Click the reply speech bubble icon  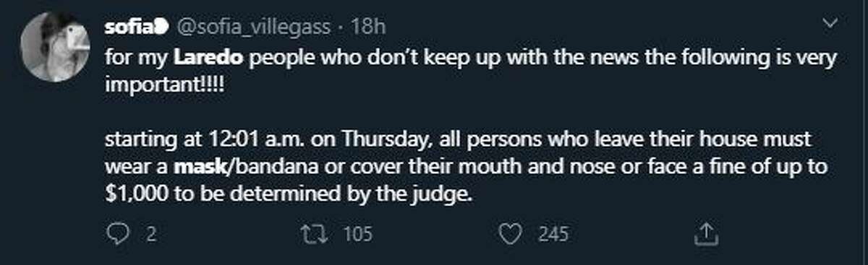pyautogui.click(x=116, y=234)
